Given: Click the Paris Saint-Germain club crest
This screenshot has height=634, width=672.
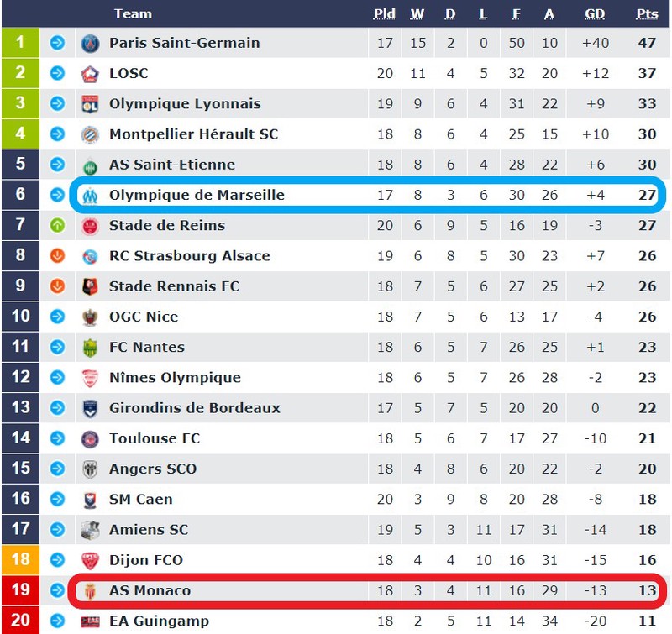Looking at the screenshot, I should coord(90,44).
